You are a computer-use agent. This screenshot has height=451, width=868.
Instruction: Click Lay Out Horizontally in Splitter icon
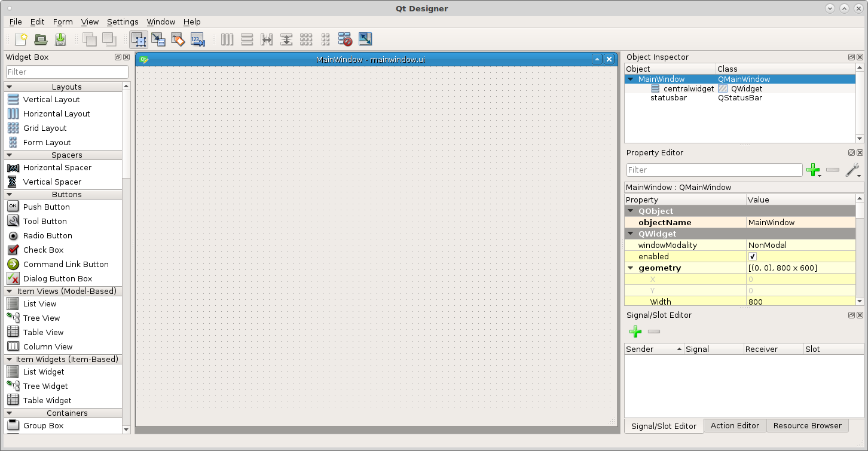pyautogui.click(x=267, y=39)
